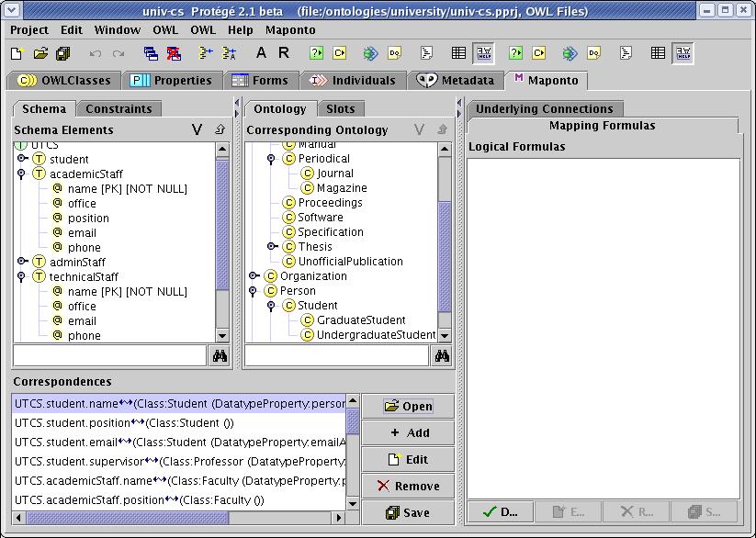Click the up-arrow icon beside Corresponding Ontology

coord(442,129)
